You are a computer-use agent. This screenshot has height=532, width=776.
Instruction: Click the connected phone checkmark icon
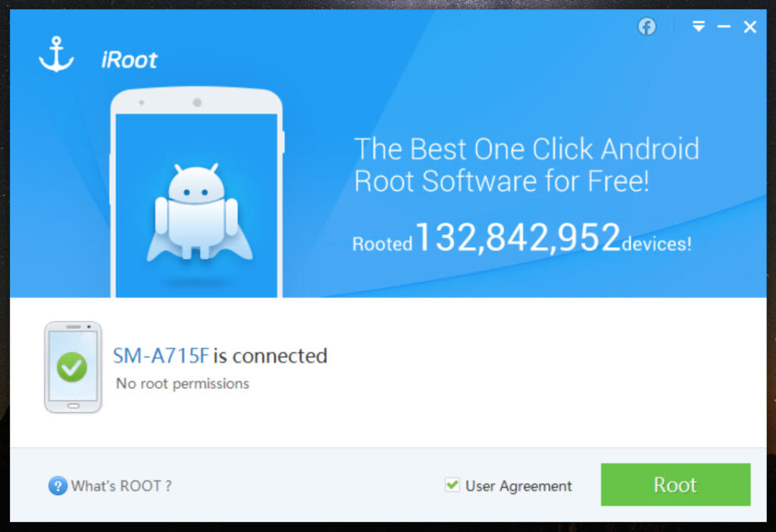pyautogui.click(x=73, y=367)
